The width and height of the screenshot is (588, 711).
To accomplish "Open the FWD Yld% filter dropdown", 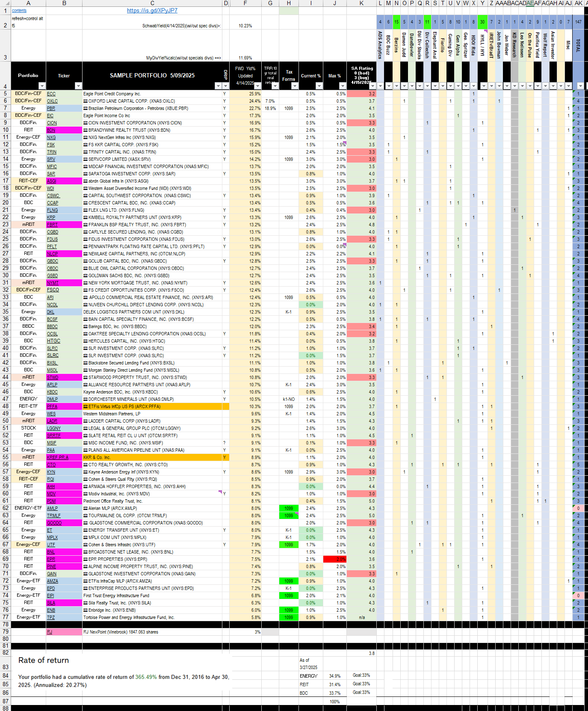I will coord(257,86).
